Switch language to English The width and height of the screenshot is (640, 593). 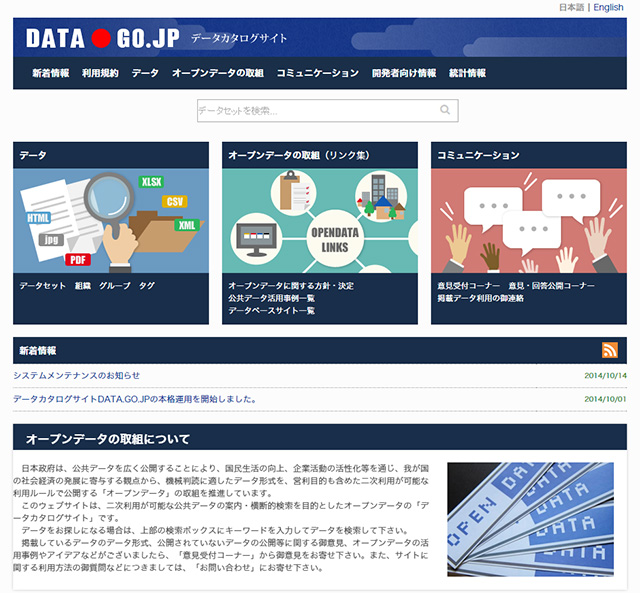pos(608,7)
